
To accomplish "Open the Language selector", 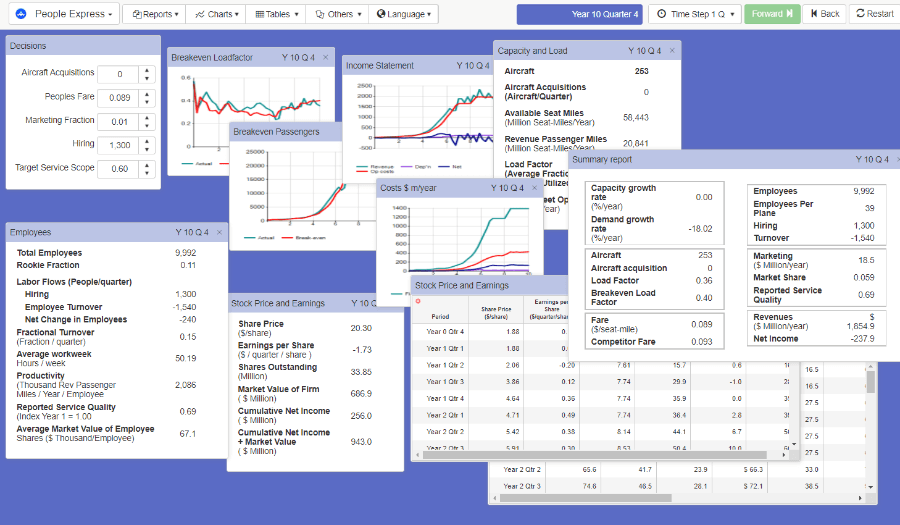I will point(403,14).
